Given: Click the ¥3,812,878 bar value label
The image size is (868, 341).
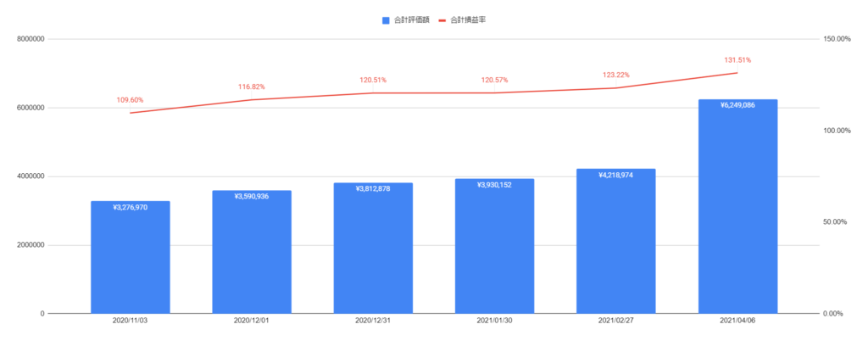Looking at the screenshot, I should (373, 189).
